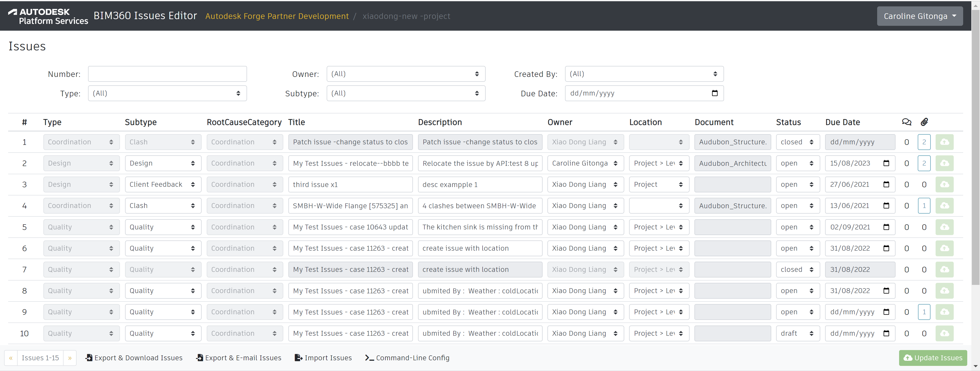Click the Autodesk Platform Services logo
The height and width of the screenshot is (371, 980).
pyautogui.click(x=48, y=16)
